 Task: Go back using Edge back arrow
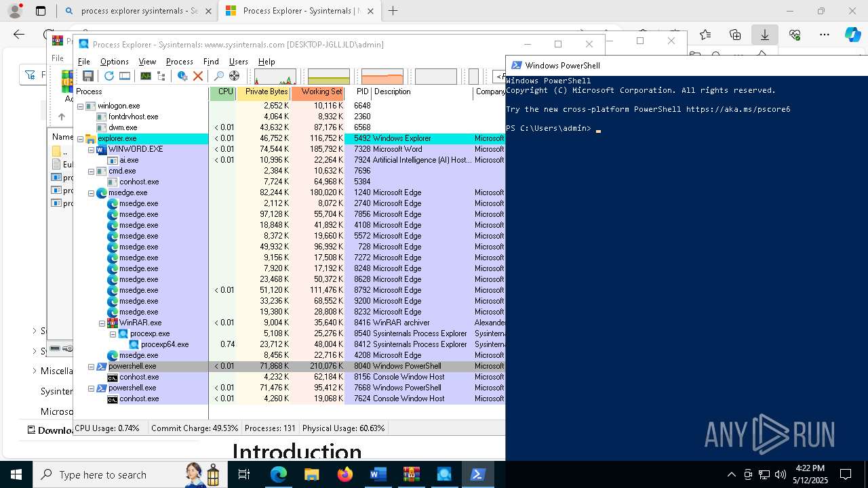19,35
